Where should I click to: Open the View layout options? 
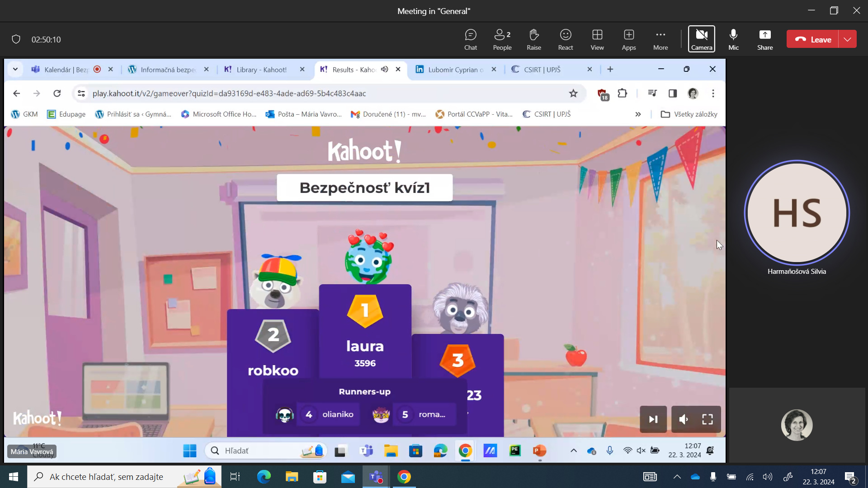(x=597, y=39)
